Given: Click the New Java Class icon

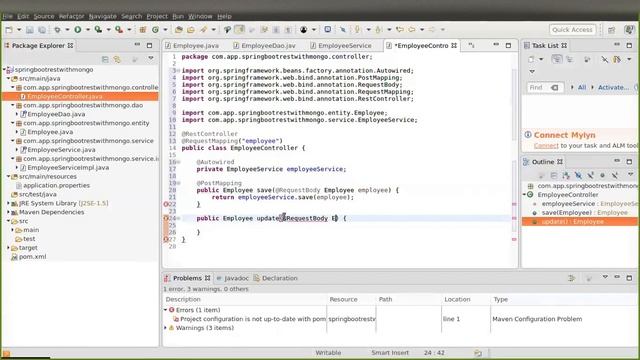Looking at the screenshot, I should coord(156,29).
